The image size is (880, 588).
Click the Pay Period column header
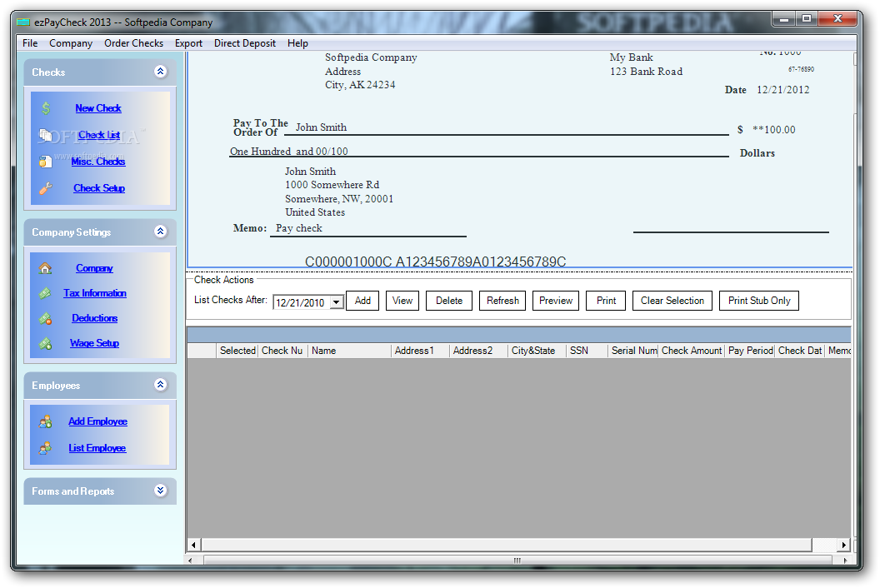[750, 351]
